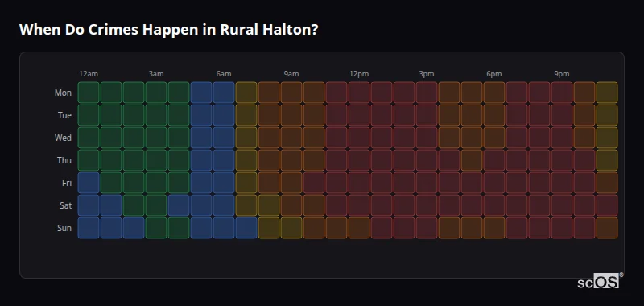
Task: Click the Friday 6pm cell
Action: point(494,183)
